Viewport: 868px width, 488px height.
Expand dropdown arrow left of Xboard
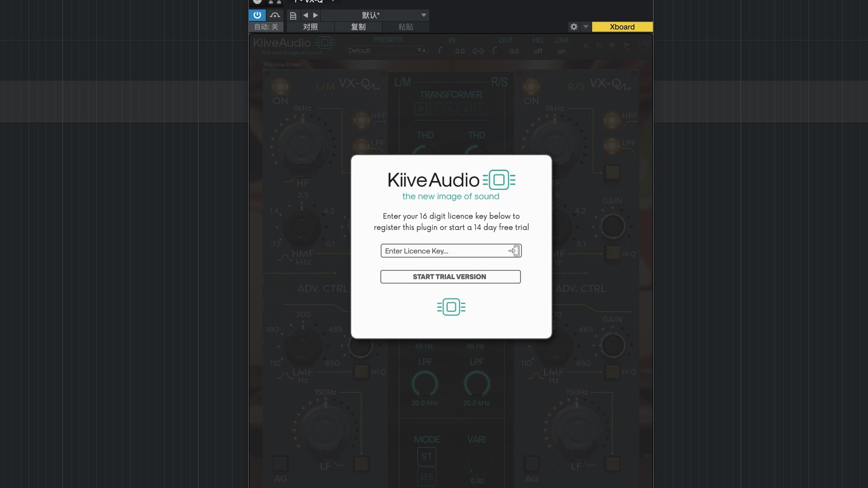tap(586, 27)
